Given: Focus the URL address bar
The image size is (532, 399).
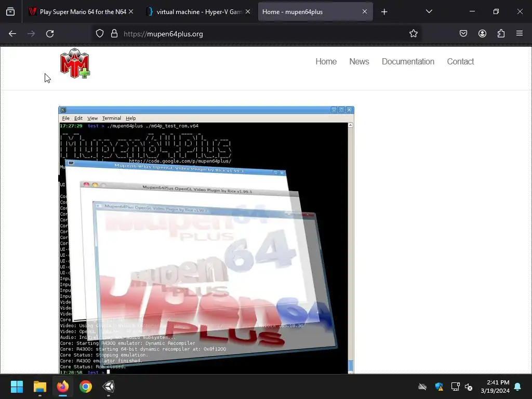Looking at the screenshot, I should (258, 34).
